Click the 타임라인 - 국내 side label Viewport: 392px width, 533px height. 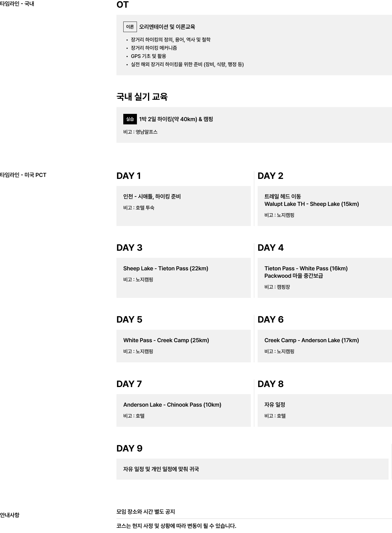(x=17, y=4)
